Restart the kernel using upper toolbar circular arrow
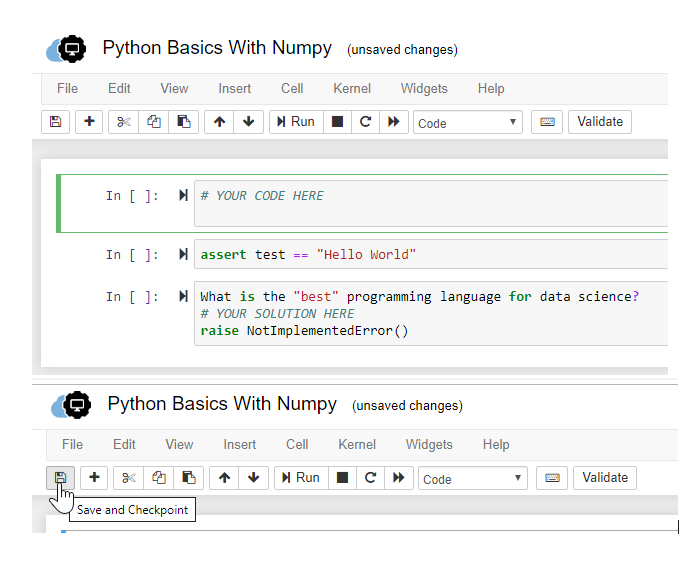This screenshot has height=566, width=679. pyautogui.click(x=365, y=122)
